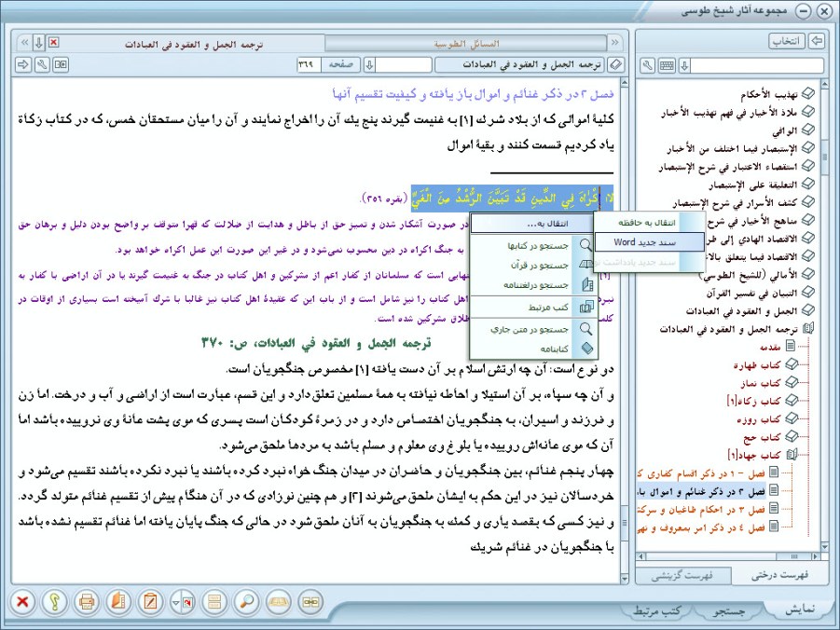
Task: Select تهذيب الأحكام in book tree
Action: 769,95
